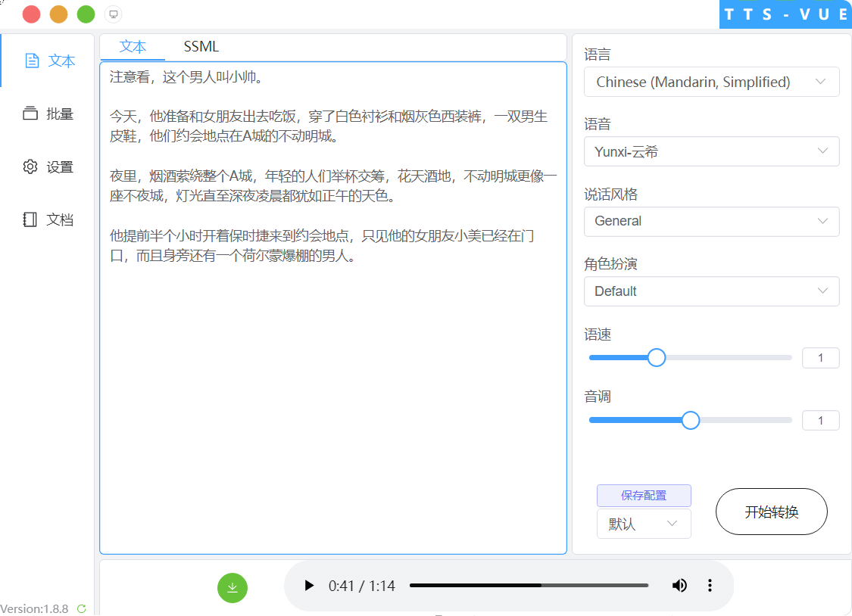Click the green download audio icon
Viewport: 852px width, 616px height.
pos(233,587)
